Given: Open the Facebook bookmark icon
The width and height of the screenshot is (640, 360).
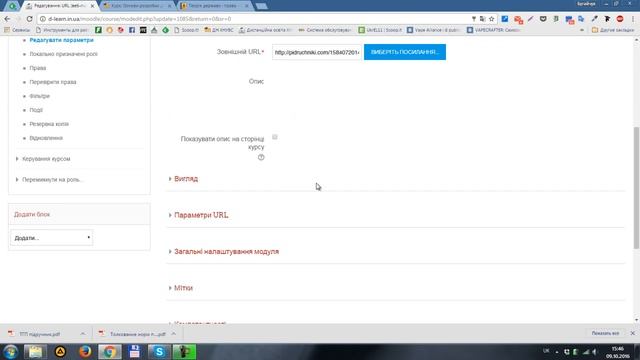Looking at the screenshot, I should point(132,30).
